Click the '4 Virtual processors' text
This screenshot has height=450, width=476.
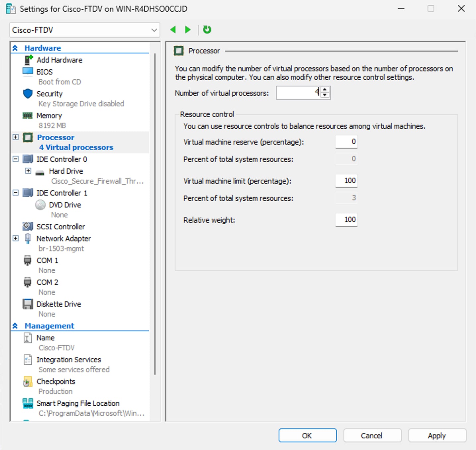(x=76, y=147)
